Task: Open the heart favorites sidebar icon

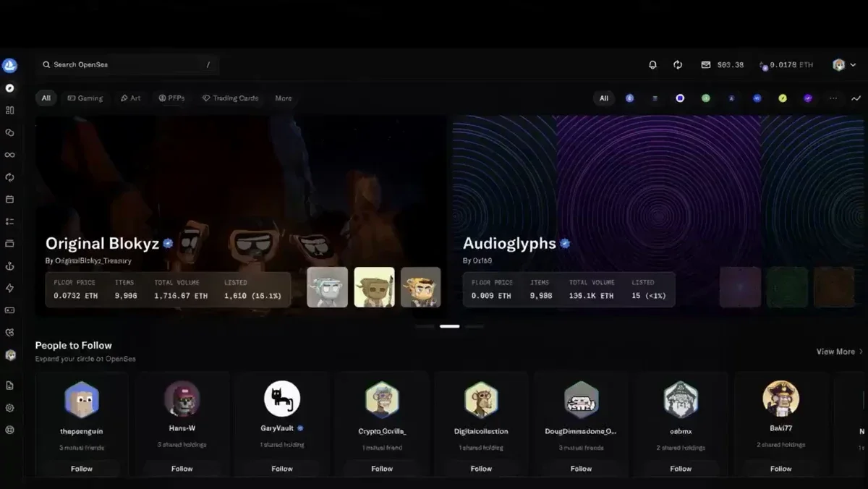Action: click(x=9, y=333)
